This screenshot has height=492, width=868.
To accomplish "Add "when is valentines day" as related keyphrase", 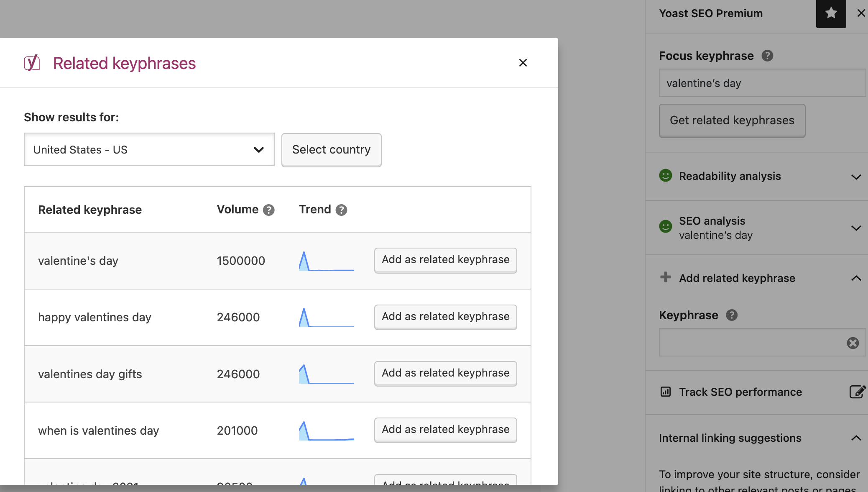I will (x=445, y=430).
